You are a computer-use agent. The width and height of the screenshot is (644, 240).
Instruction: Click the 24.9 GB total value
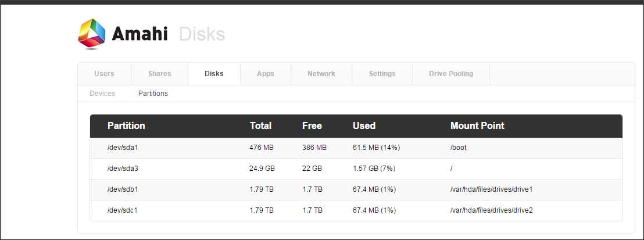(x=262, y=169)
